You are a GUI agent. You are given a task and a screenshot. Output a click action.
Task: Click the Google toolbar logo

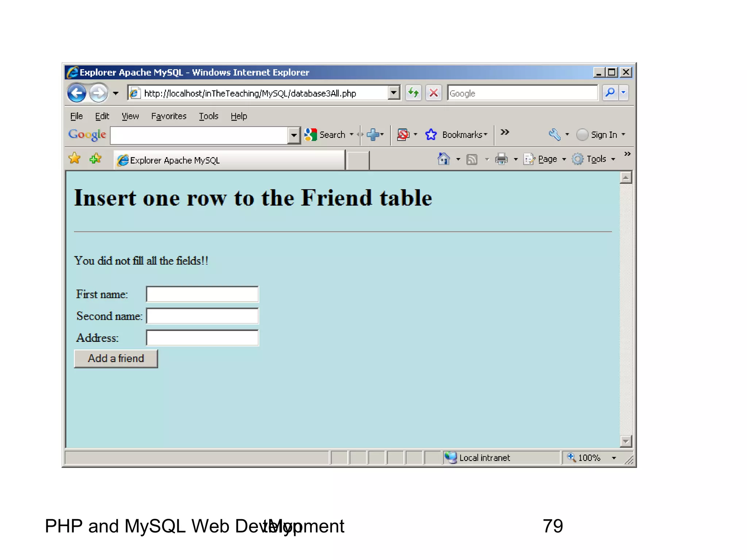pos(87,135)
